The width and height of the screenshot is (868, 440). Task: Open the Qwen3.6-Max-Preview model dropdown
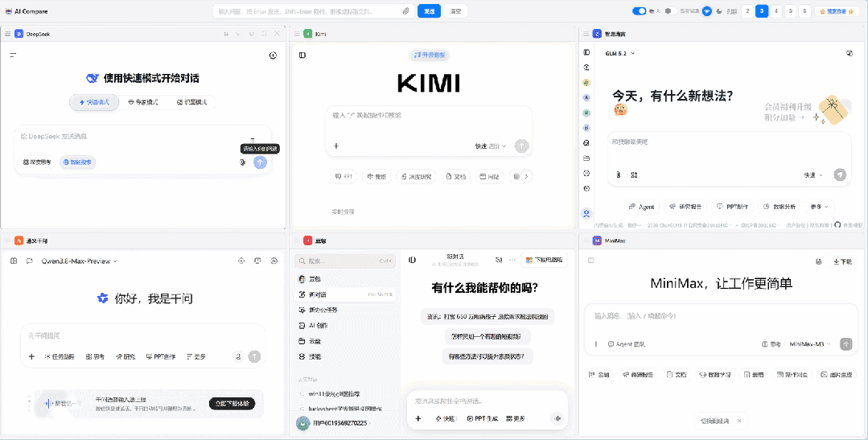[79, 261]
